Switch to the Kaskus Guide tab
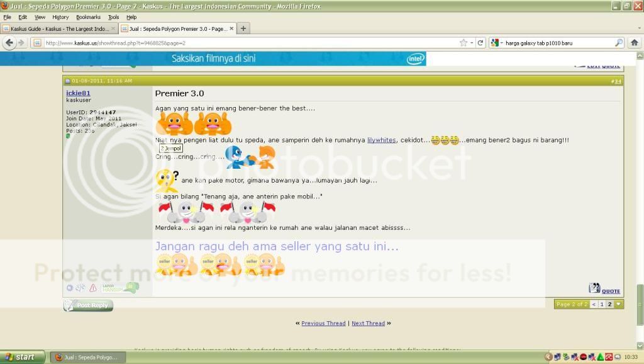The height and width of the screenshot is (364, 644). 59,29
